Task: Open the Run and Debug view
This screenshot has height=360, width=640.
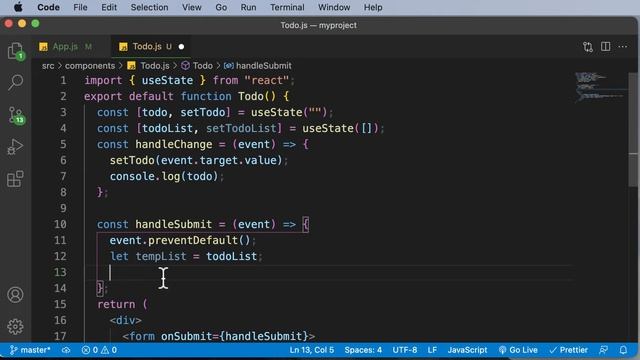Action: point(16,147)
